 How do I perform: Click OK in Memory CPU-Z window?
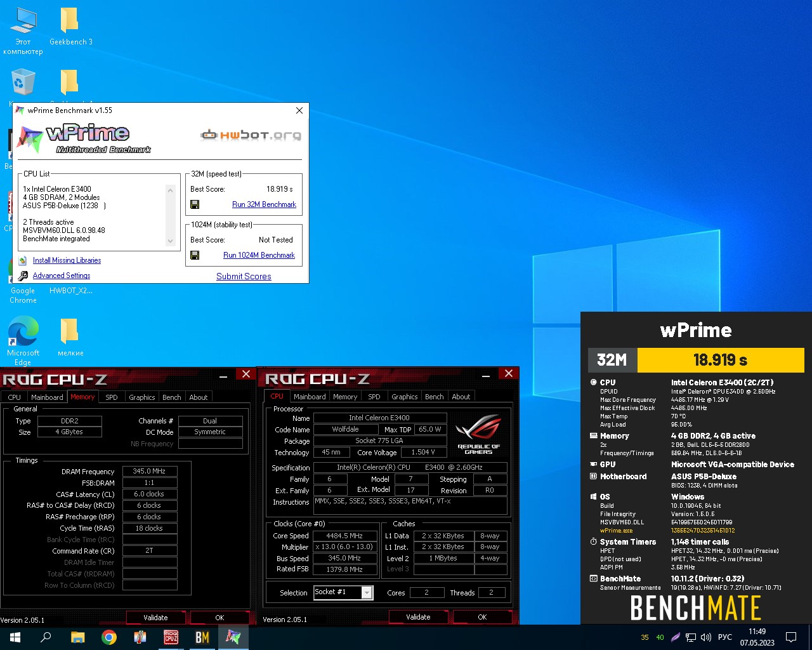219,618
